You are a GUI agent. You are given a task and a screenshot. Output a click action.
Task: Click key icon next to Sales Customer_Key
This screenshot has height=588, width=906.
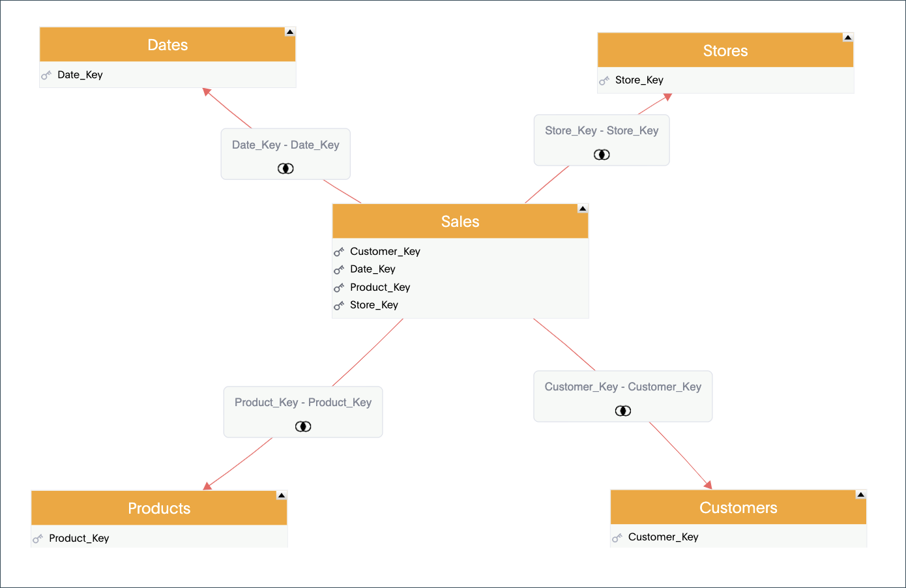(x=339, y=252)
